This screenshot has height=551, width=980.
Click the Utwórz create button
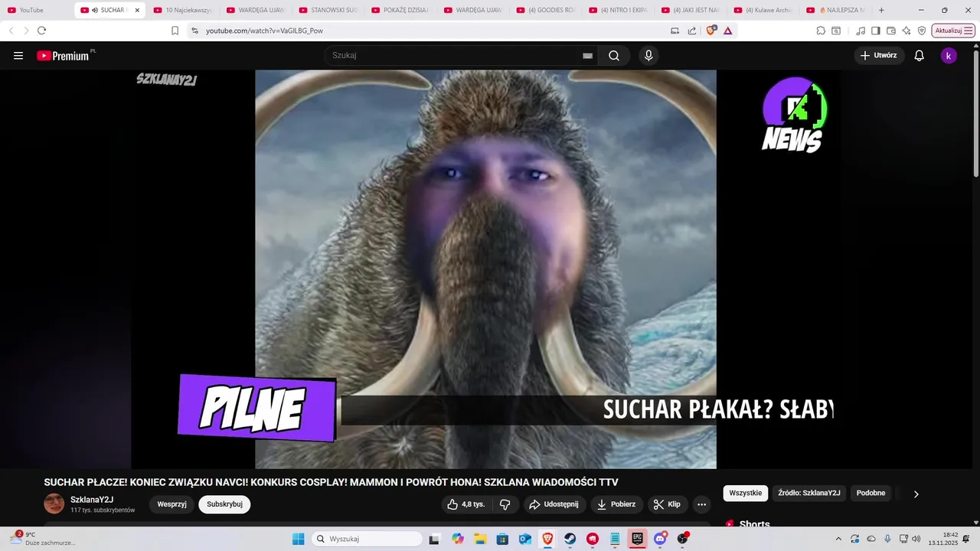pyautogui.click(x=879, y=56)
